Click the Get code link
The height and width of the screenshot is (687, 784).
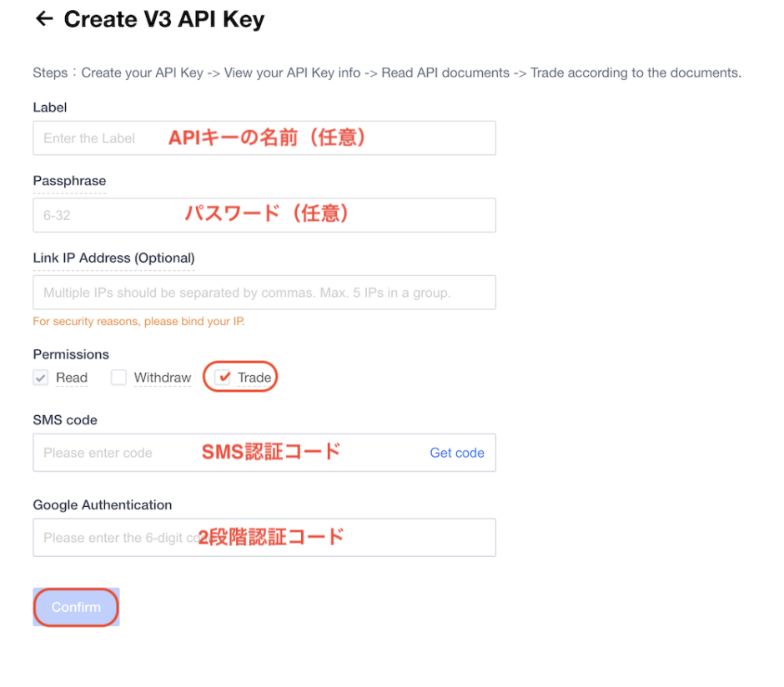tap(456, 452)
